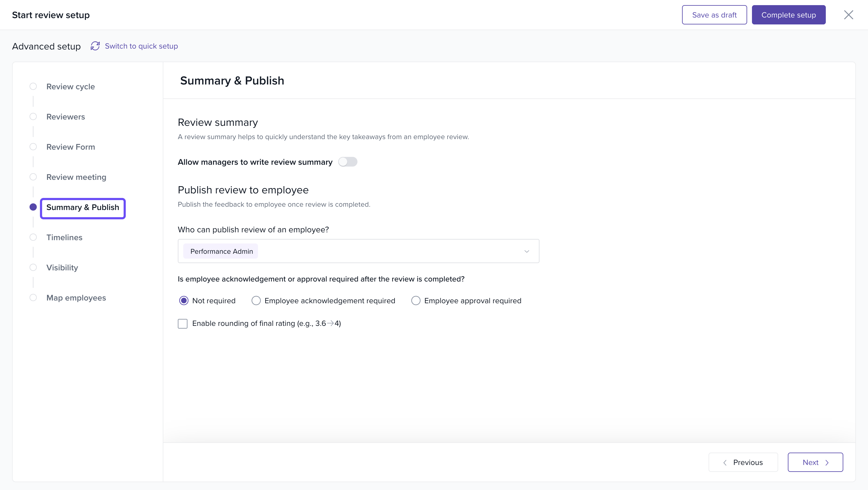
Task: Go to the Review meeting step
Action: coord(76,177)
